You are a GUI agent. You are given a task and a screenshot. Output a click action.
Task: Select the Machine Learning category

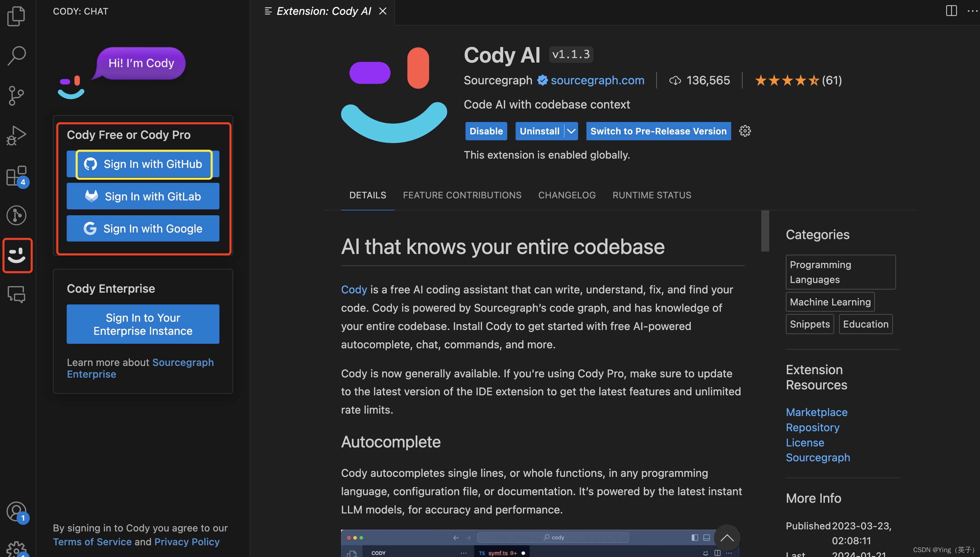830,302
